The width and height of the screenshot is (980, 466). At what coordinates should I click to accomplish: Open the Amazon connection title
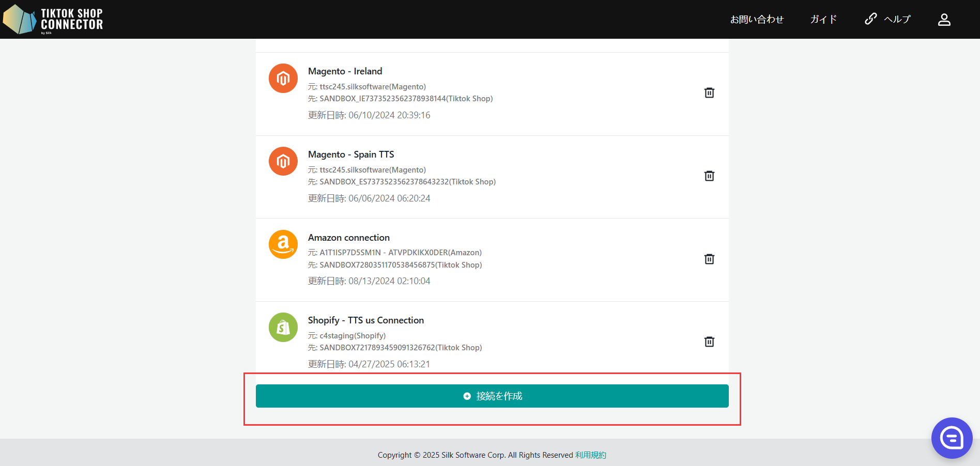(x=349, y=238)
